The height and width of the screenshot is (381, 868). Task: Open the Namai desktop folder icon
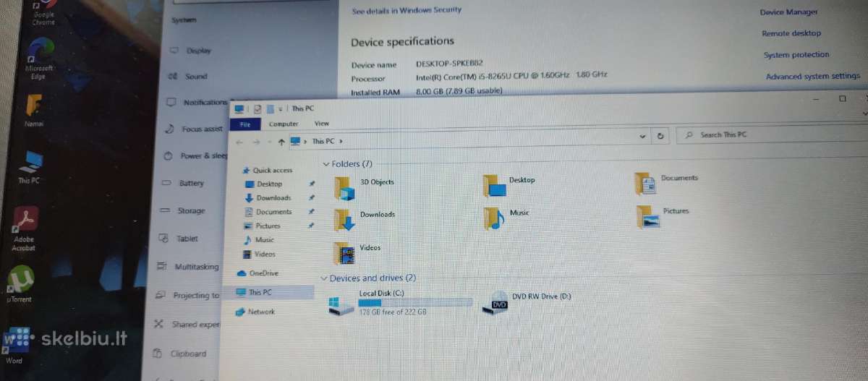[34, 110]
